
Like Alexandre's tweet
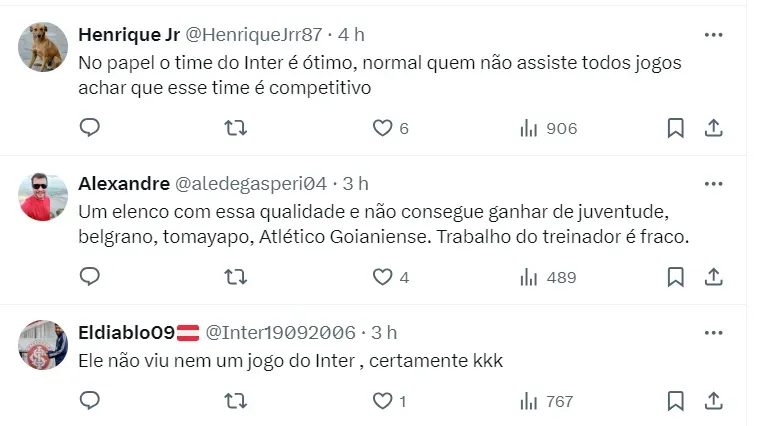[382, 277]
